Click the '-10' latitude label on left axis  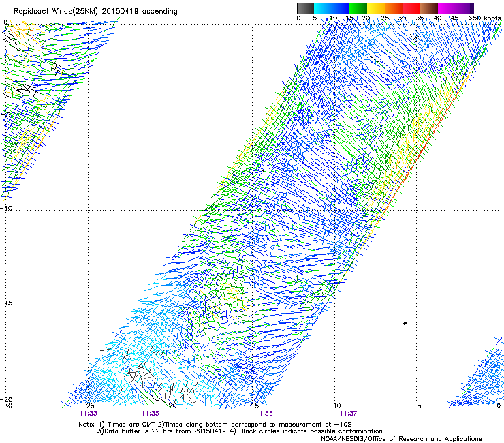(x=6, y=208)
